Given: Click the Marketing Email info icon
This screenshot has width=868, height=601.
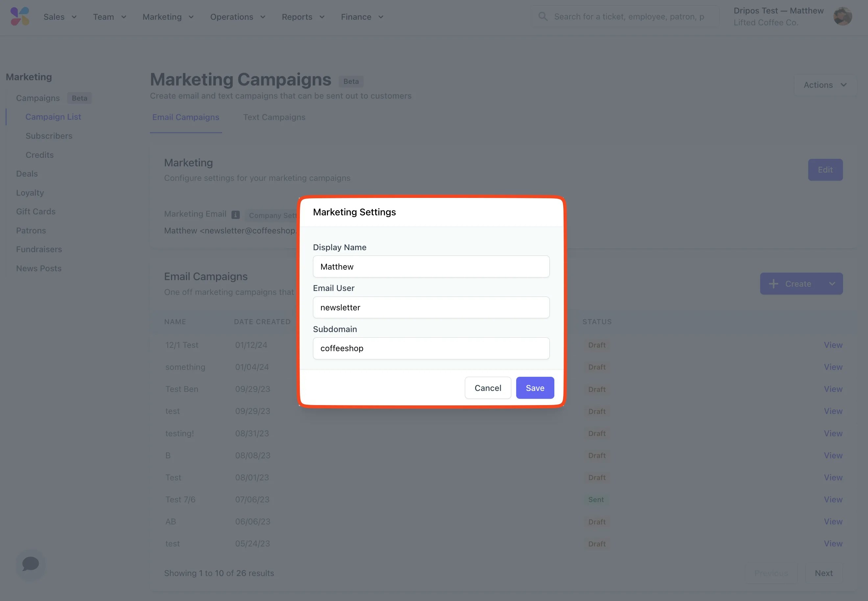Looking at the screenshot, I should click(x=235, y=215).
